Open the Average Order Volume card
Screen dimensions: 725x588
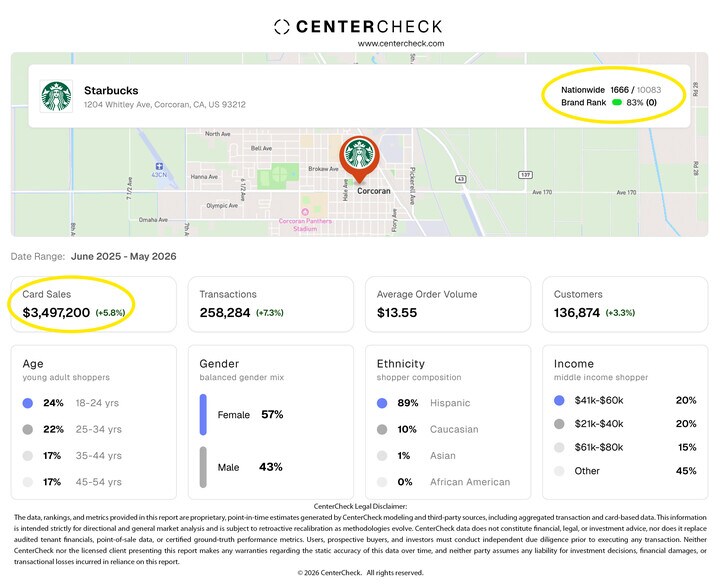coord(448,304)
